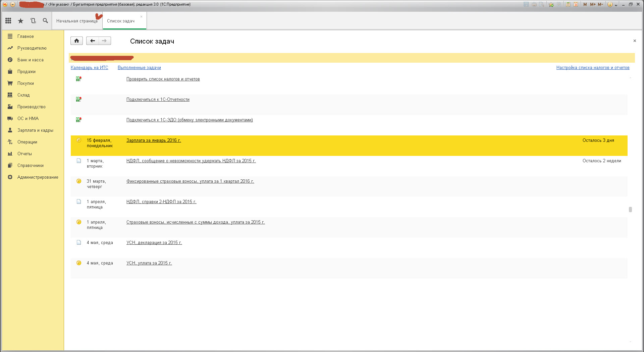Viewport: 644px width, 352px height.
Task: Open the Зарплата за январь 2016 task
Action: click(x=154, y=140)
